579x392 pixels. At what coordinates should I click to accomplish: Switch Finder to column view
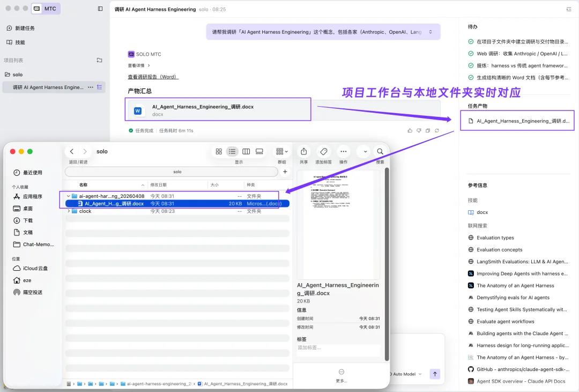pyautogui.click(x=246, y=151)
